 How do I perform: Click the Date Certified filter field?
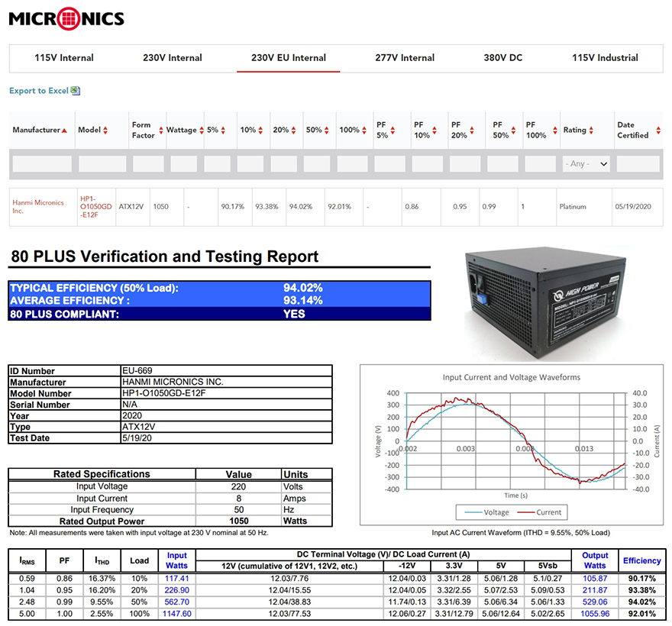(x=638, y=163)
